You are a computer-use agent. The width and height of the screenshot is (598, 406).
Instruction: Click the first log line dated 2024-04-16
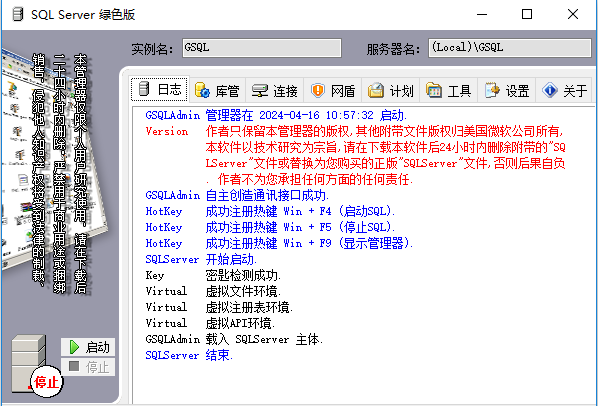(276, 115)
